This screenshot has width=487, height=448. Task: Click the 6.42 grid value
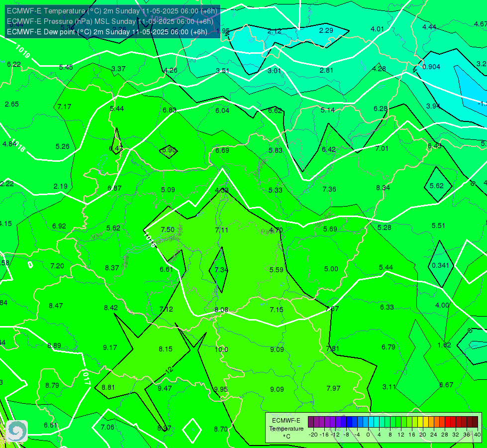coord(329,149)
